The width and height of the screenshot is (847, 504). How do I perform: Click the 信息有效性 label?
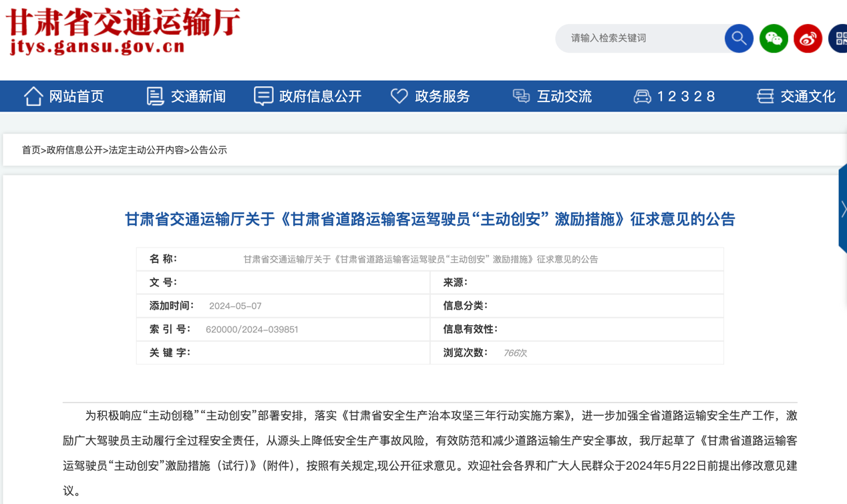coord(470,329)
